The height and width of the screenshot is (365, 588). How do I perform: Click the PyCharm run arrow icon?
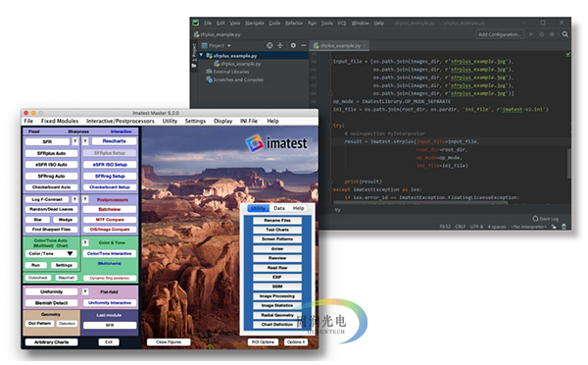point(531,34)
